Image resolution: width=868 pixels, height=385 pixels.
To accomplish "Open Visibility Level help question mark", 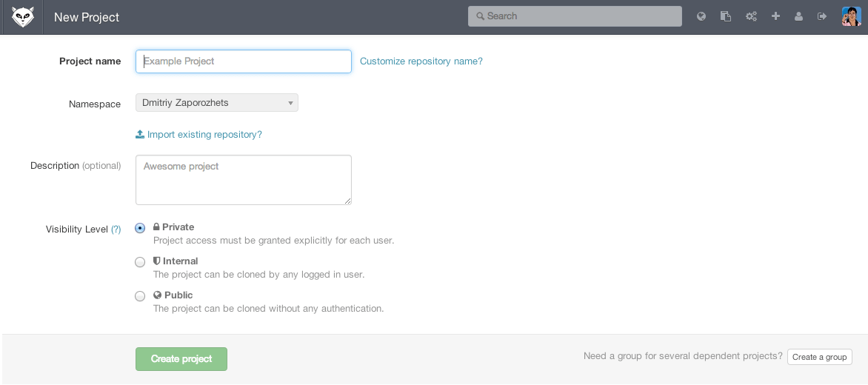I will click(116, 230).
